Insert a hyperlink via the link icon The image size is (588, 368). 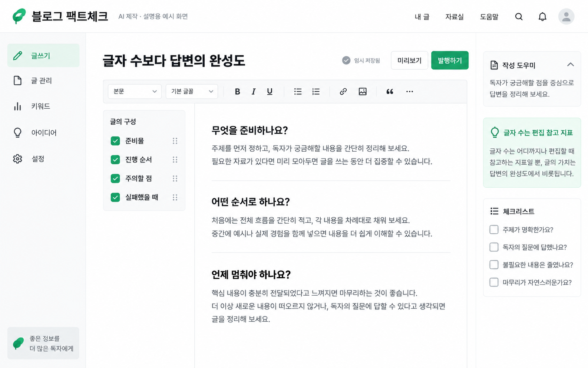tap(343, 91)
